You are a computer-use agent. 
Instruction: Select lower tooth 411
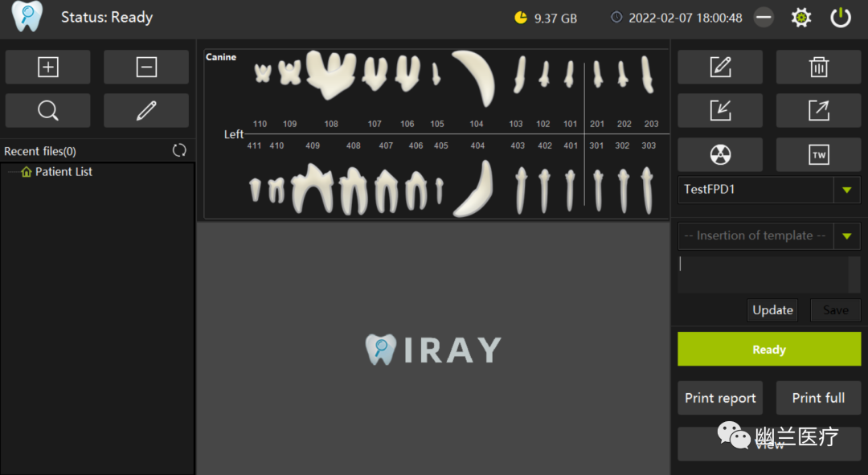[x=255, y=190]
